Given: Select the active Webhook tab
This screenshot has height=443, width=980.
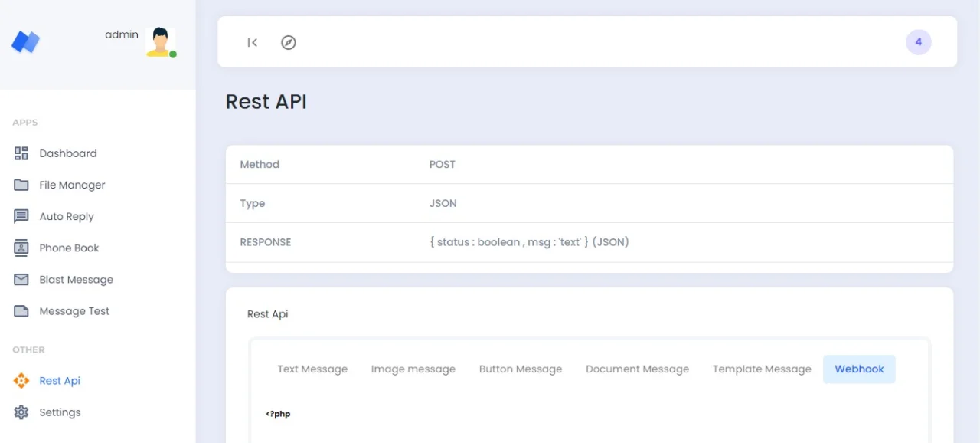Looking at the screenshot, I should [x=859, y=369].
